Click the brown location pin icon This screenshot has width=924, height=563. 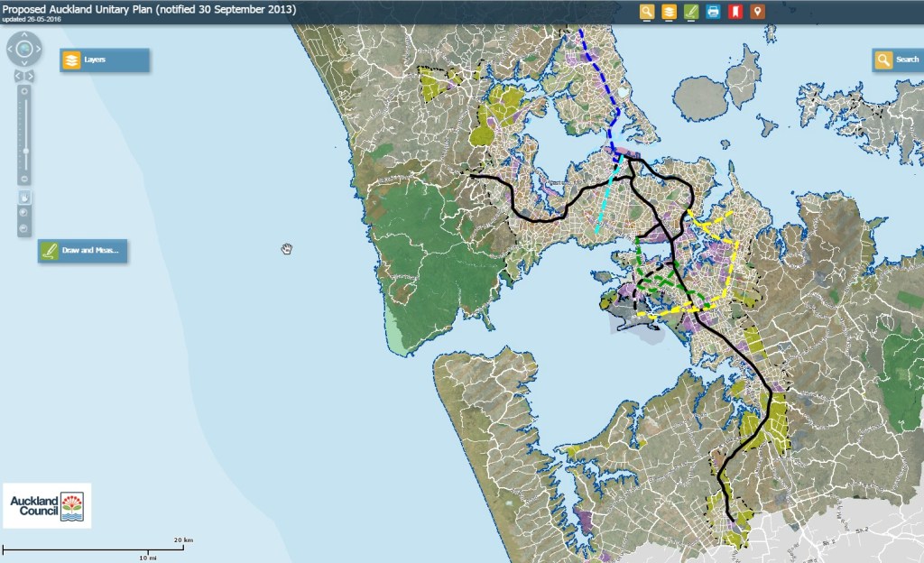pos(757,12)
